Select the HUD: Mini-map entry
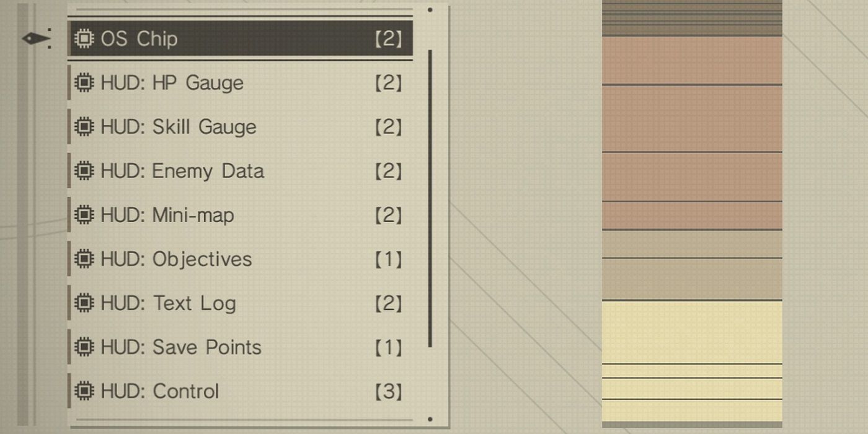This screenshot has height=434, width=868. coord(239,215)
